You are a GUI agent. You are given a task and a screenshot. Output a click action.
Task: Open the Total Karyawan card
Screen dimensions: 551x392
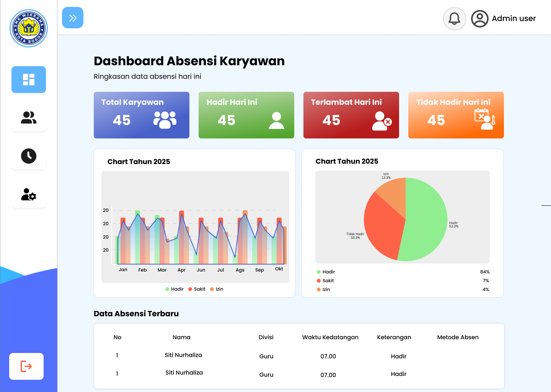pos(142,115)
